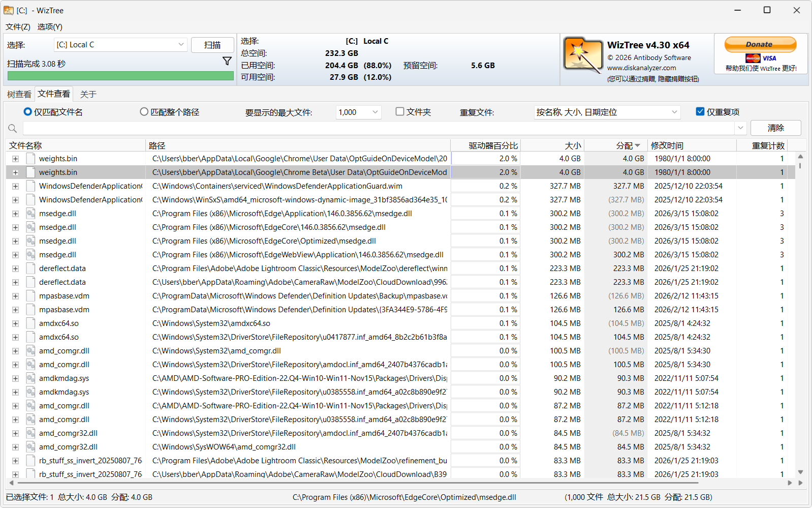
Task: Switch to the 树查看 tab
Action: pyautogui.click(x=19, y=94)
